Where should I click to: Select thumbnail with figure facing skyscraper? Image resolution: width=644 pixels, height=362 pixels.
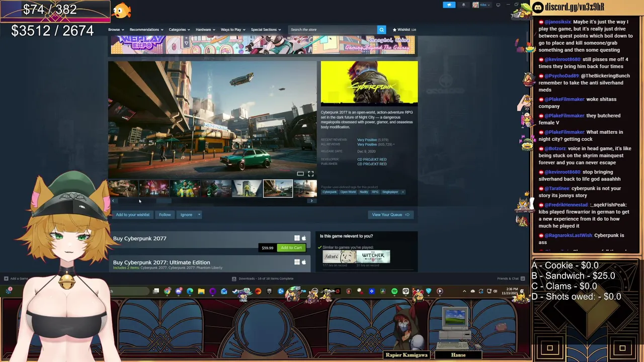247,189
